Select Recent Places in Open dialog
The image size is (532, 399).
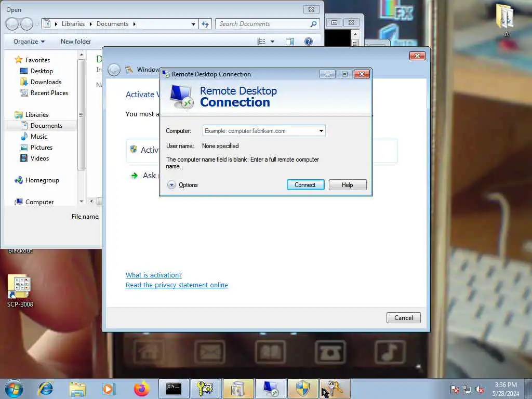pyautogui.click(x=44, y=93)
